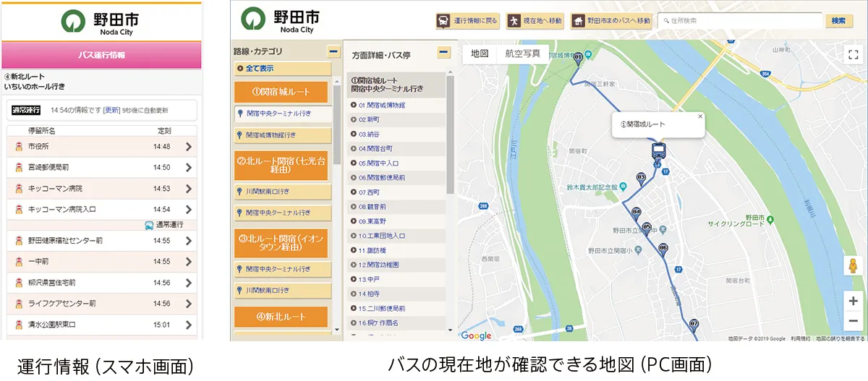The width and height of the screenshot is (868, 381).
Task: Select stop 05.関宿中入口
Action: [x=396, y=163]
